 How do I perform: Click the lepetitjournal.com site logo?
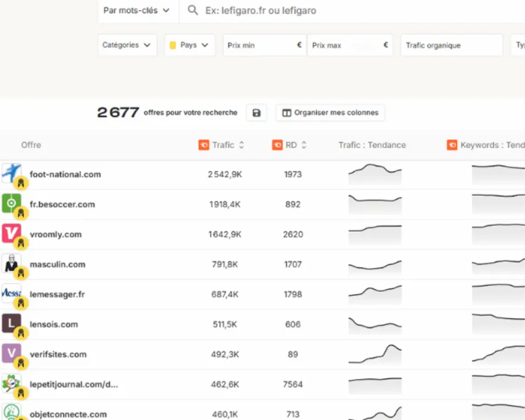[x=11, y=383]
